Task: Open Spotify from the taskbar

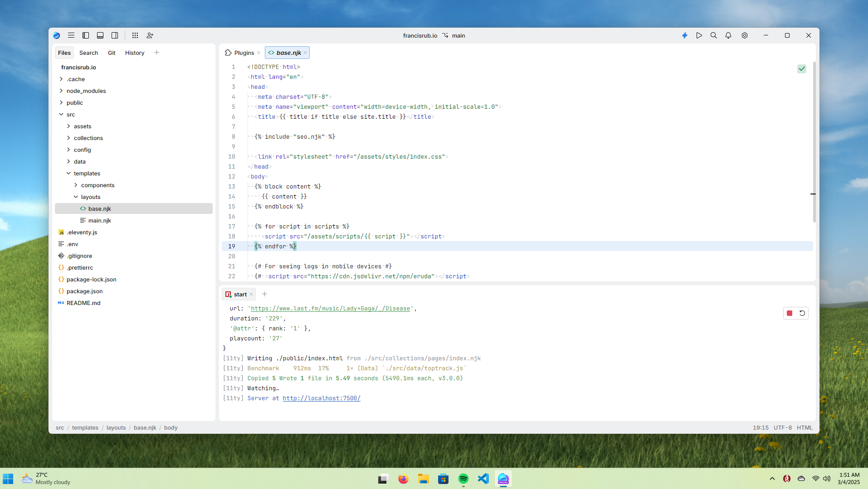Action: (463, 479)
